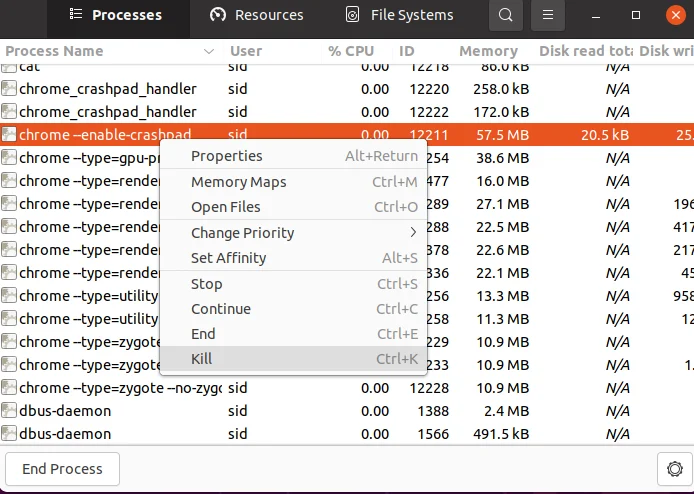Click the 2.4 MB memory value
694x494 pixels.
tap(506, 411)
